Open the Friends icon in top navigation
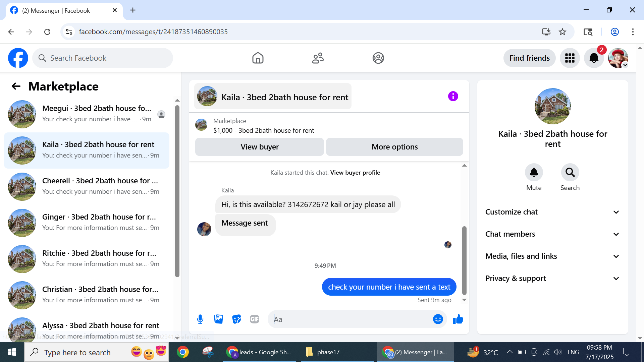The image size is (644, 362). (318, 58)
